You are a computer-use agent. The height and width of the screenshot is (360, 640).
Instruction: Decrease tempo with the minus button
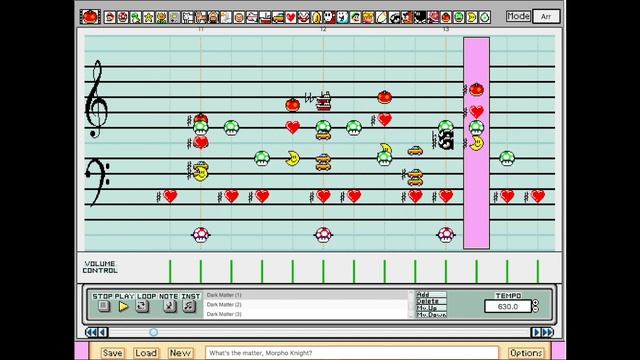tap(536, 309)
